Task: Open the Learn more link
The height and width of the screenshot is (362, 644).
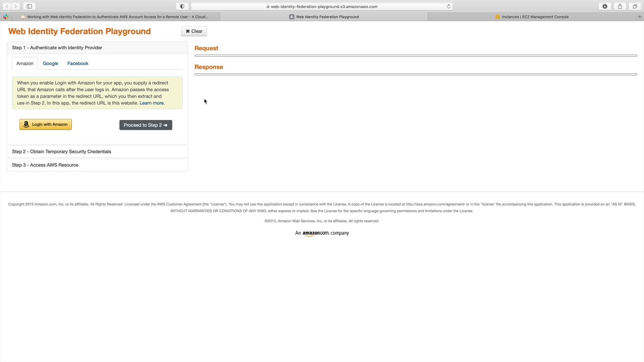Action: (x=152, y=103)
